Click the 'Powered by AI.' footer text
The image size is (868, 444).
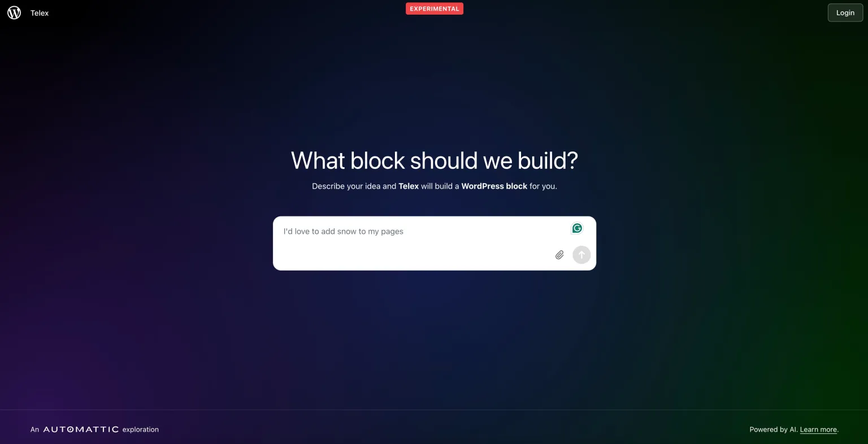[x=774, y=429]
